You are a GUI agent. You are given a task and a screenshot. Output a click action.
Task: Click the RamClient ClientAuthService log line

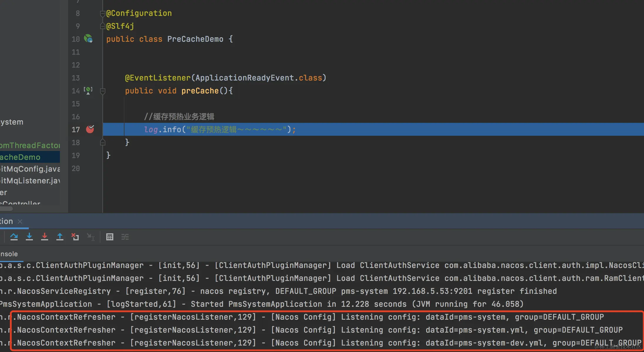[322, 278]
